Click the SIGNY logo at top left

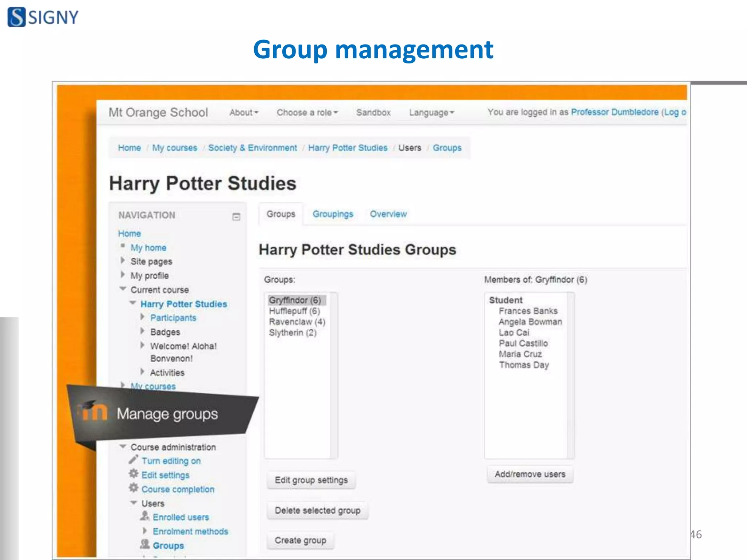coord(43,17)
